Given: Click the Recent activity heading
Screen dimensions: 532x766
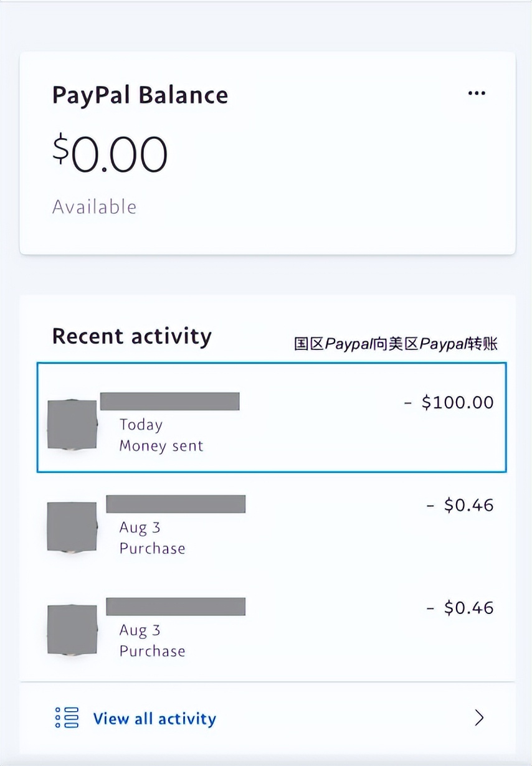Looking at the screenshot, I should [132, 336].
